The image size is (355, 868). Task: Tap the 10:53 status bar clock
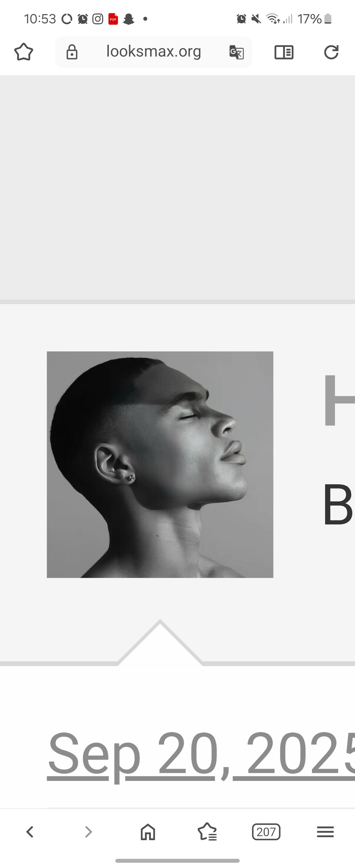tap(40, 19)
